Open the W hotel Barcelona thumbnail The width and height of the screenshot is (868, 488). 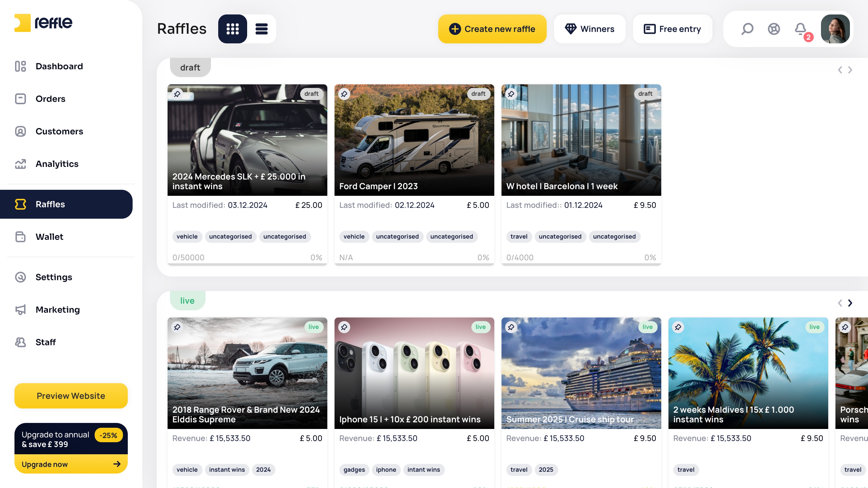coord(581,140)
